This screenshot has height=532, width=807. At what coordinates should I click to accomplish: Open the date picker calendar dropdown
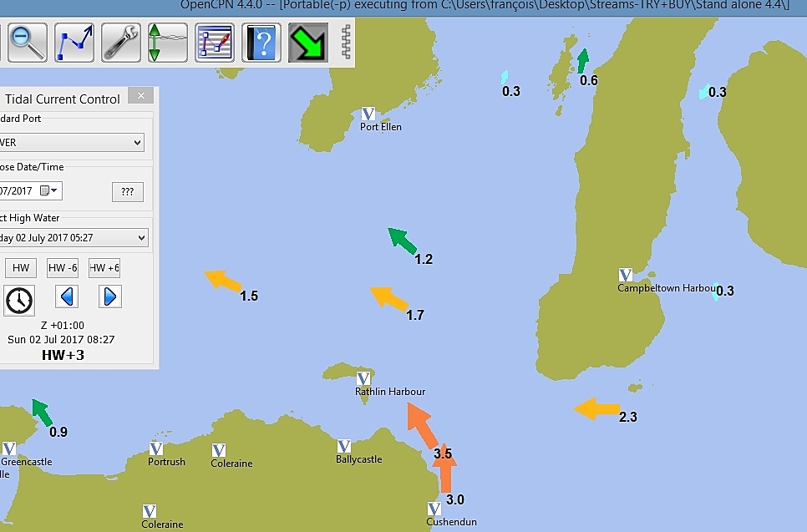click(x=49, y=191)
